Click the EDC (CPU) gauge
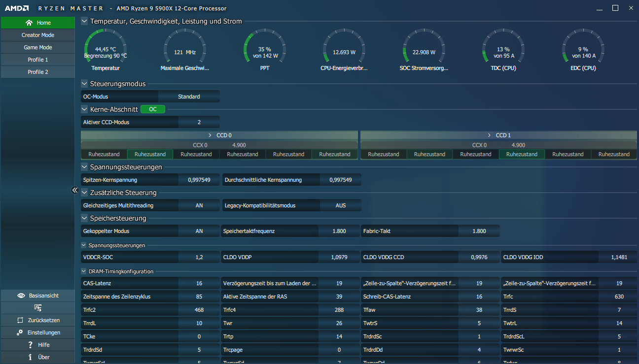 click(x=583, y=50)
